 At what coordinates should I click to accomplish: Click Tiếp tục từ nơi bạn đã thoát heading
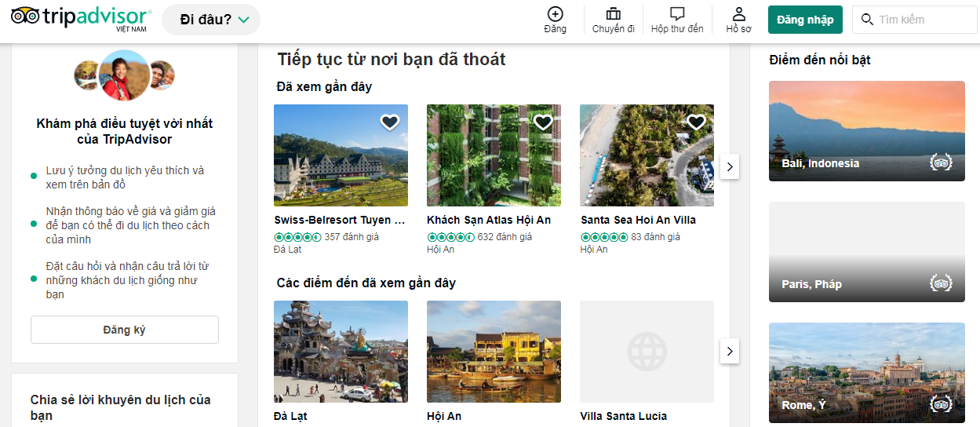pos(392,59)
